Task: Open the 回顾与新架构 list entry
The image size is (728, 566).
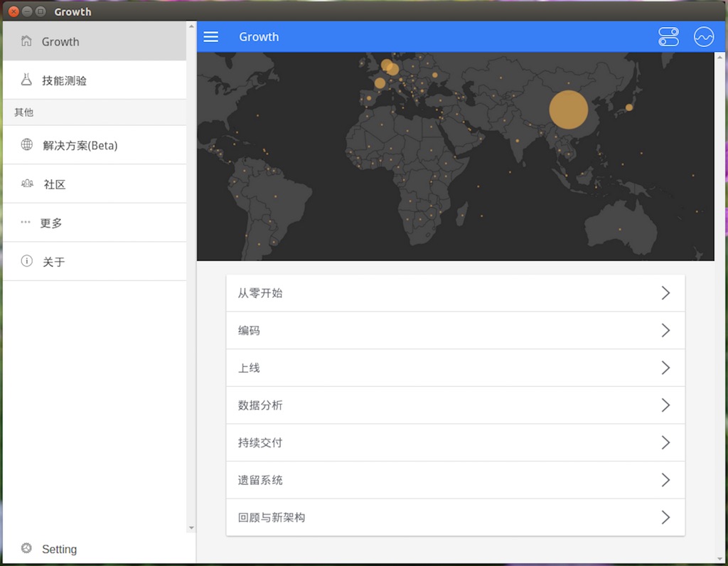Action: (x=456, y=517)
